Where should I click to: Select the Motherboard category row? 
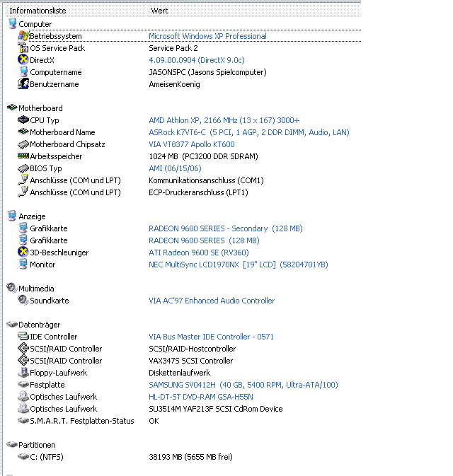coord(40,108)
